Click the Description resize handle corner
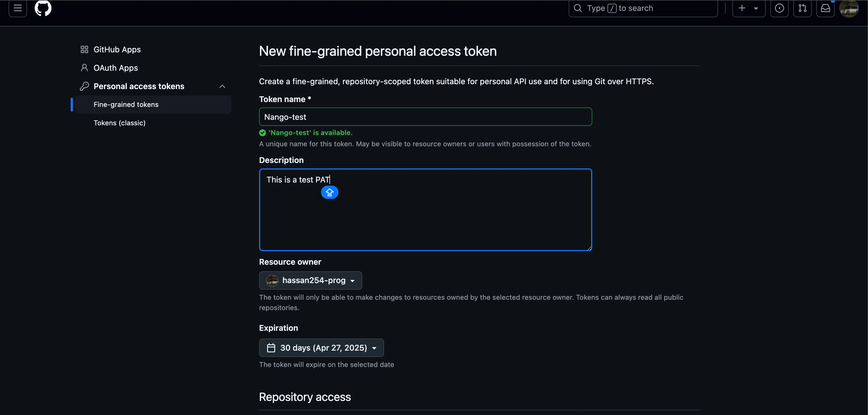This screenshot has width=868, height=415. tap(589, 248)
